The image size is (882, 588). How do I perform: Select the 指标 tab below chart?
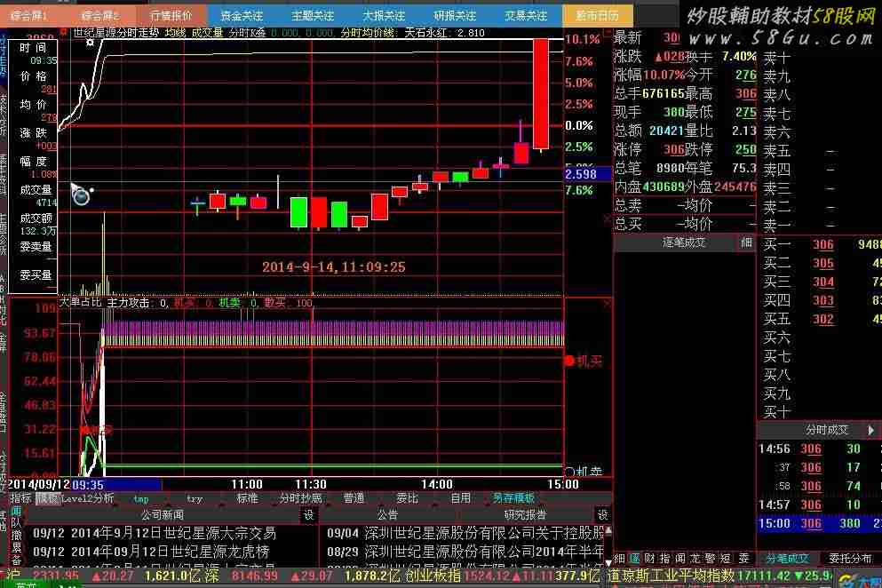pyautogui.click(x=20, y=498)
